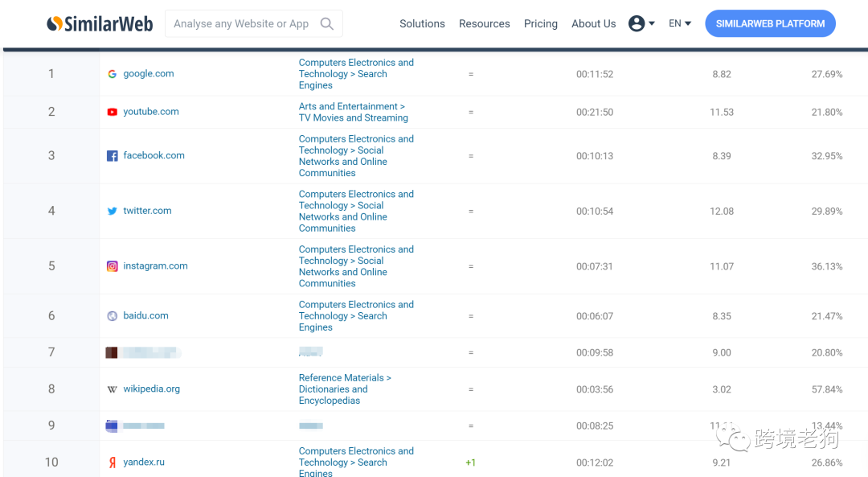Viewport: 868px width, 477px height.
Task: Open google.com's Search Engines category link
Action: pos(356,74)
